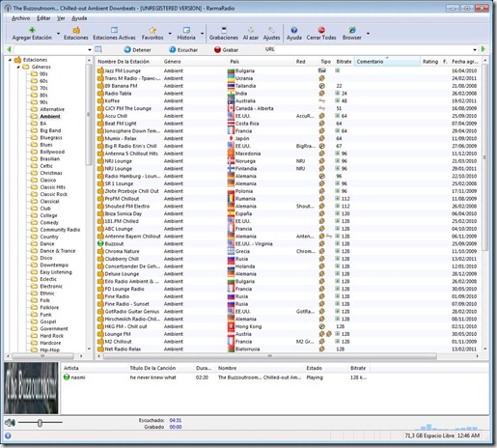This screenshot has height=448, width=497.
Task: Click Cerrar Todas toolbar icon
Action: (x=321, y=30)
